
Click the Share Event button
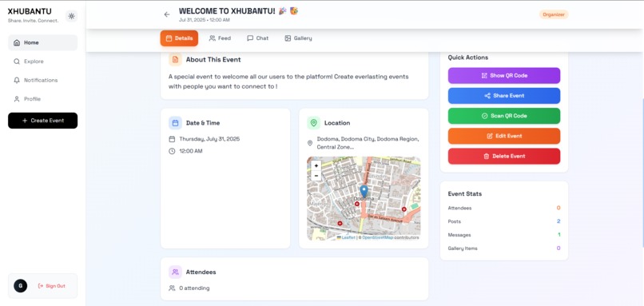(504, 96)
